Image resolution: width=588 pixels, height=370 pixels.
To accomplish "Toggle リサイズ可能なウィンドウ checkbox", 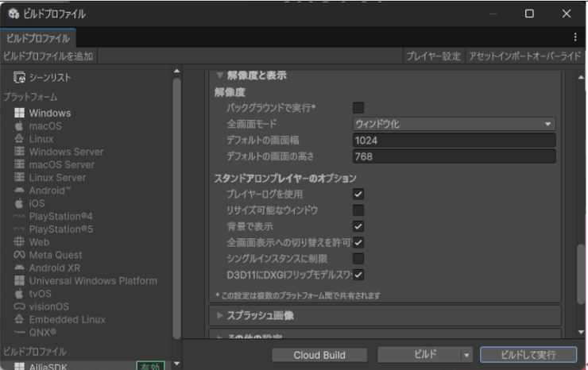I will coord(358,210).
